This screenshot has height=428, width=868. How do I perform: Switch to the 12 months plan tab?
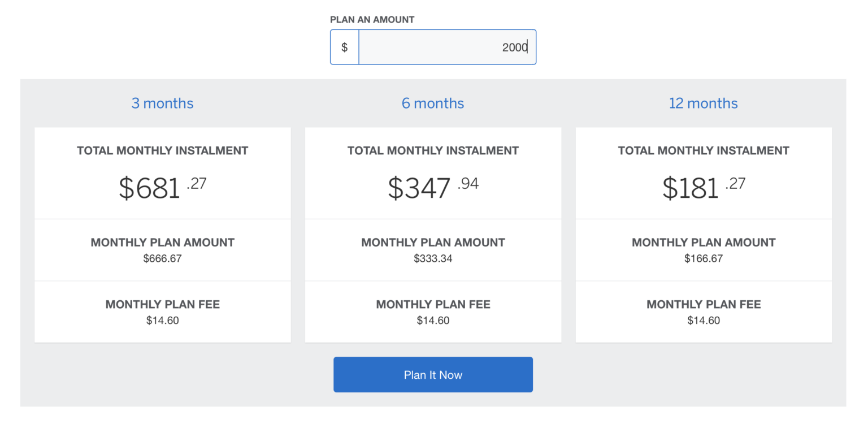click(x=703, y=103)
